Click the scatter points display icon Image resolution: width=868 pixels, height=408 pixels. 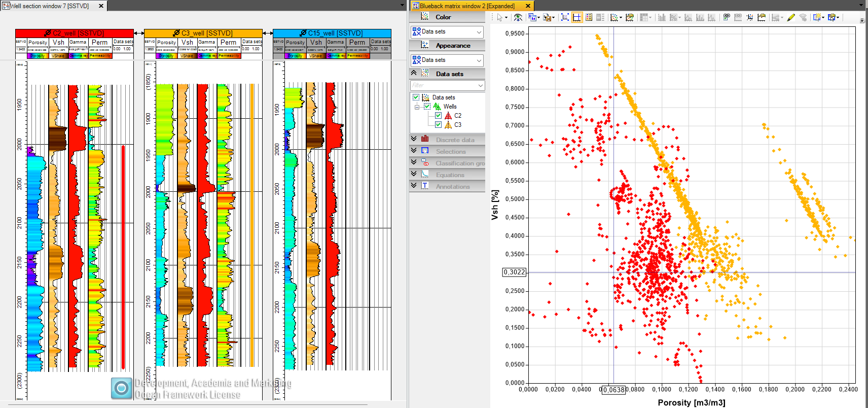click(614, 17)
